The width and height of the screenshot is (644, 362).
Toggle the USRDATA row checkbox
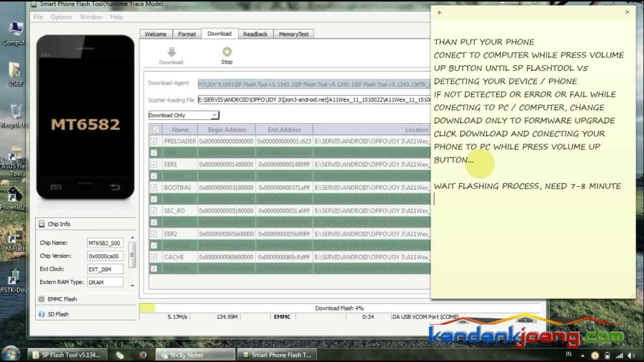(154, 268)
